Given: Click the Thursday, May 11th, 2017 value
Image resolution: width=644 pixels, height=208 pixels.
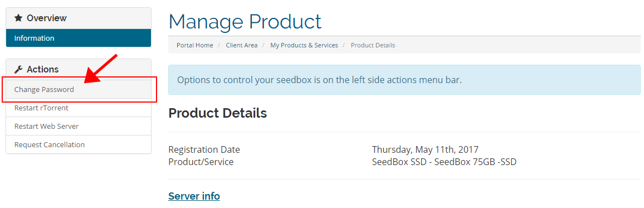Looking at the screenshot, I should [425, 149].
